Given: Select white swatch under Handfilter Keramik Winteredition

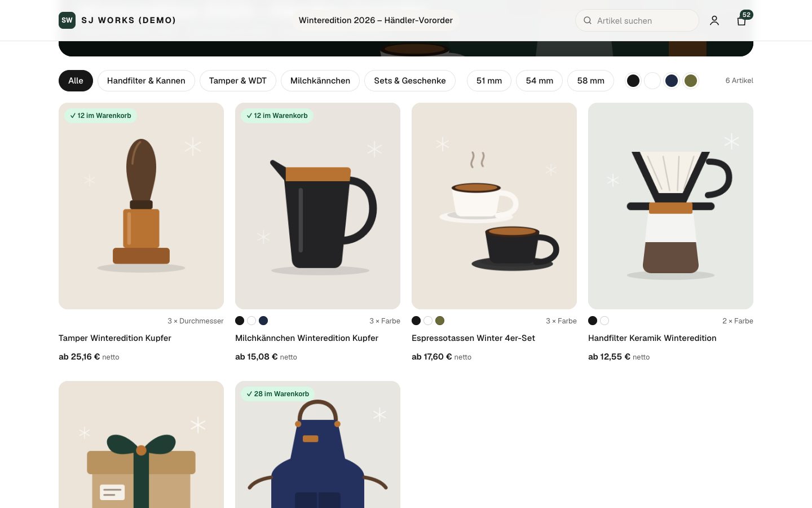Looking at the screenshot, I should (x=604, y=321).
